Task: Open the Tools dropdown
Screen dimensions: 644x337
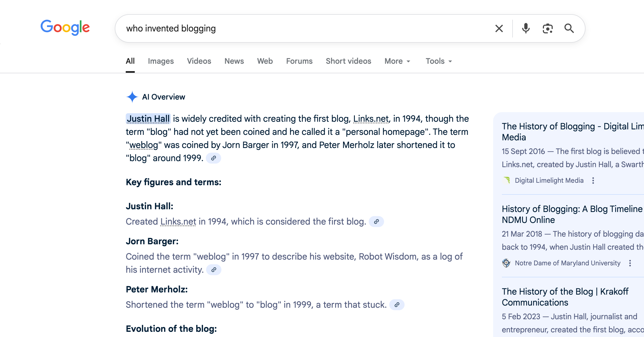Action: pos(438,61)
